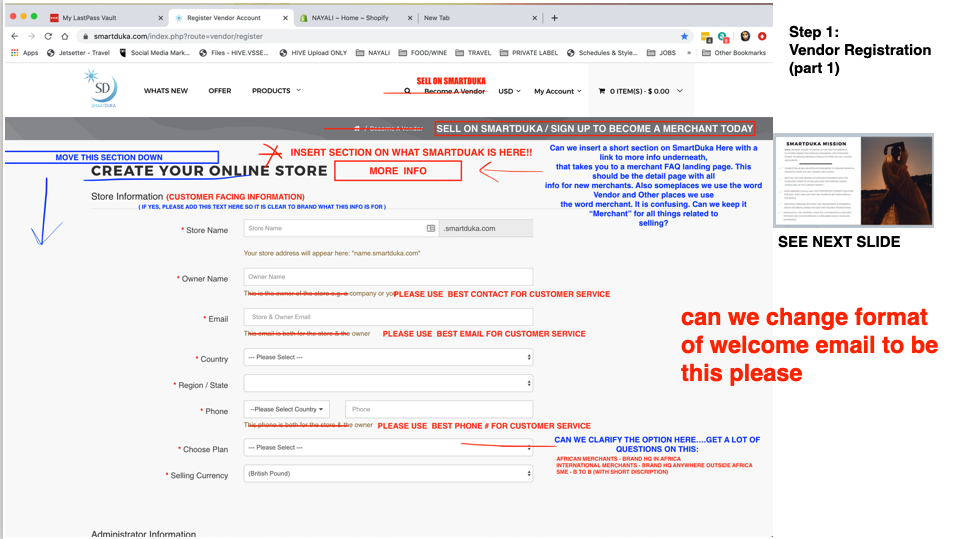Screen dimensions: 962x539
Task: Switch to NAYALI Home Shopify tab
Action: [x=355, y=18]
